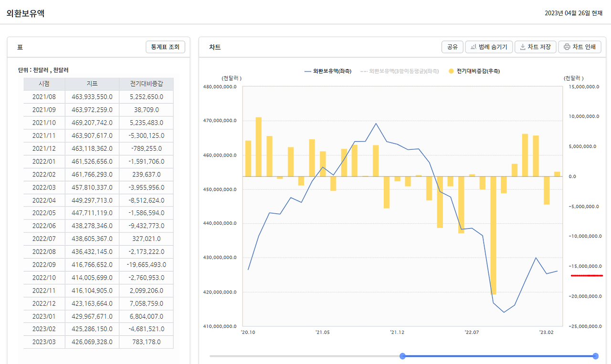The width and height of the screenshot is (611, 364).
Task: Click the 지표 column header
Action: tap(92, 84)
